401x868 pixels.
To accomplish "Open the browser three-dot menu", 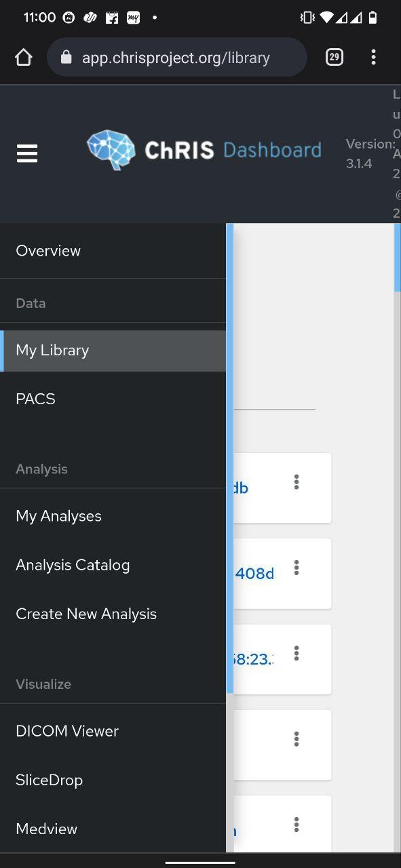I will pos(373,57).
